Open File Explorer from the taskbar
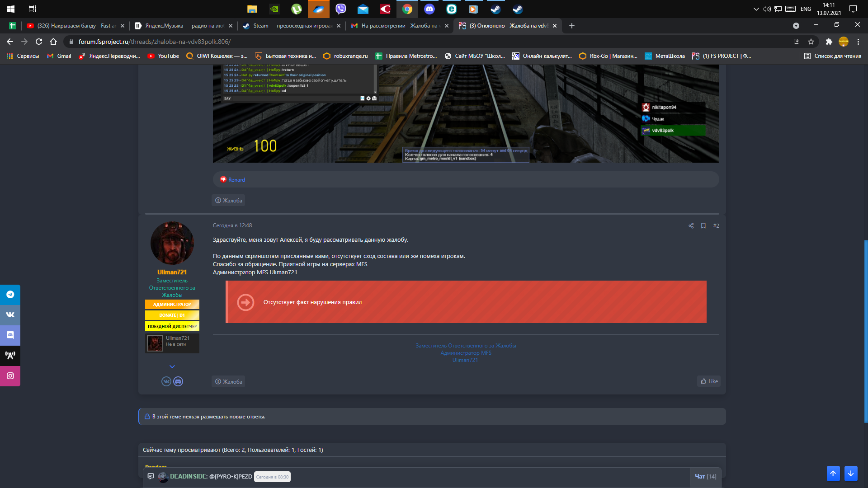868x488 pixels. pyautogui.click(x=252, y=9)
